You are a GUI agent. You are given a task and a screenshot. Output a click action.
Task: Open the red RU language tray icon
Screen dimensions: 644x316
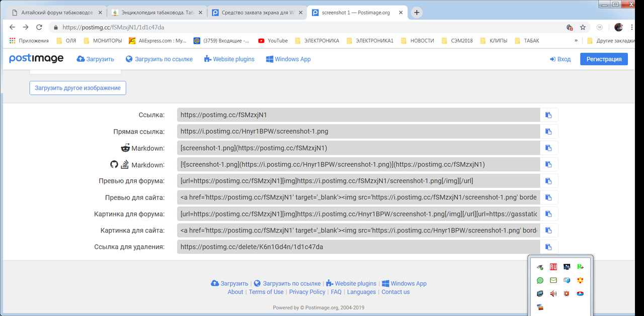[553, 267]
